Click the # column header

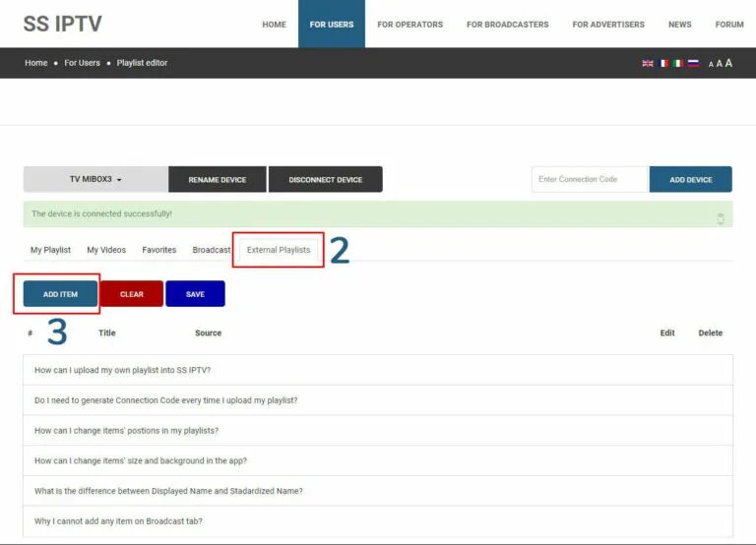click(x=30, y=333)
